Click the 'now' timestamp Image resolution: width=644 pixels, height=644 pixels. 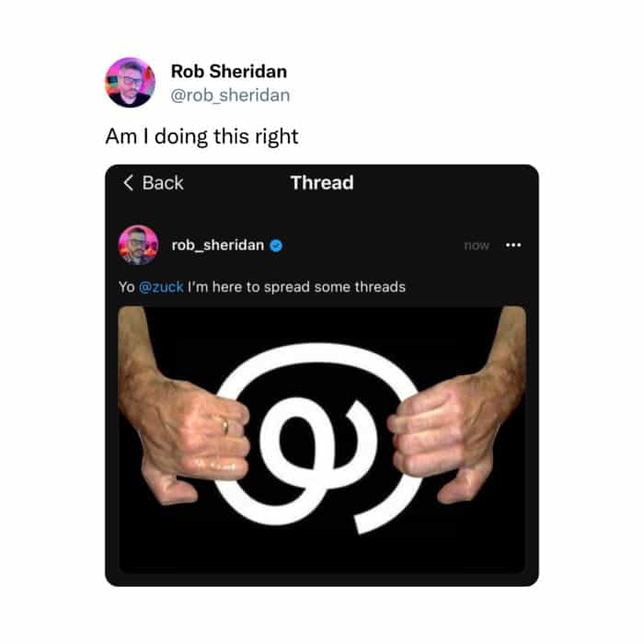(x=477, y=246)
